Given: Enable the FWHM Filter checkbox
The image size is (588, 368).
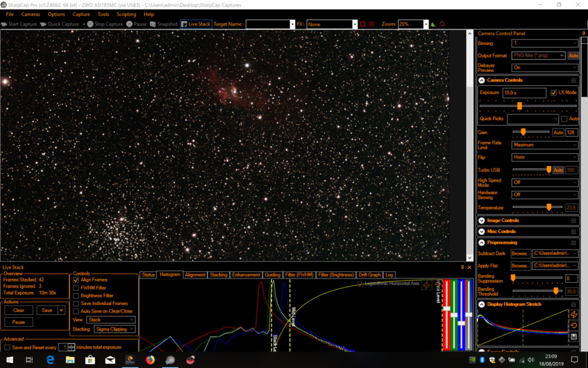Looking at the screenshot, I should [x=76, y=288].
